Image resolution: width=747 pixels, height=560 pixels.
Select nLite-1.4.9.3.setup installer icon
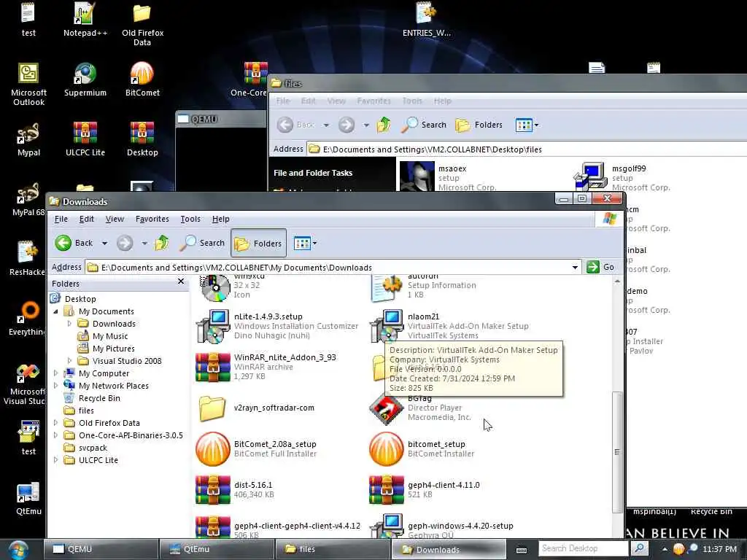click(x=213, y=326)
